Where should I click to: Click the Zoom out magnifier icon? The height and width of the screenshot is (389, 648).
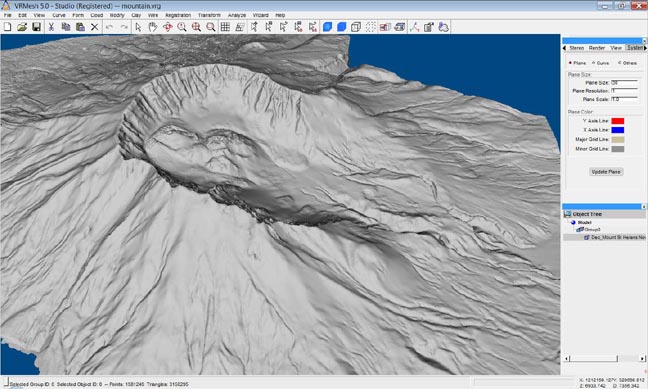(x=211, y=27)
